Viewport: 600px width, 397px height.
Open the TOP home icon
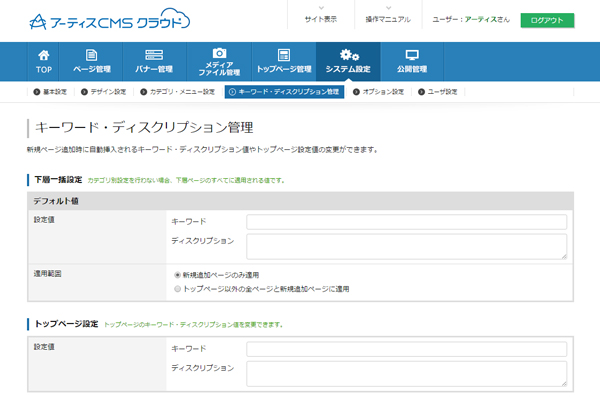click(x=44, y=56)
